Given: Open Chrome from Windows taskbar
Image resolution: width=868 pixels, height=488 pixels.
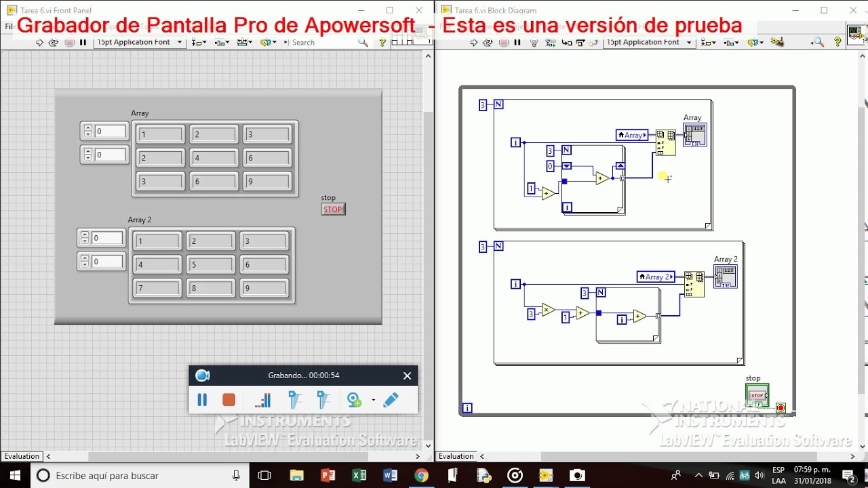Looking at the screenshot, I should tap(421, 475).
